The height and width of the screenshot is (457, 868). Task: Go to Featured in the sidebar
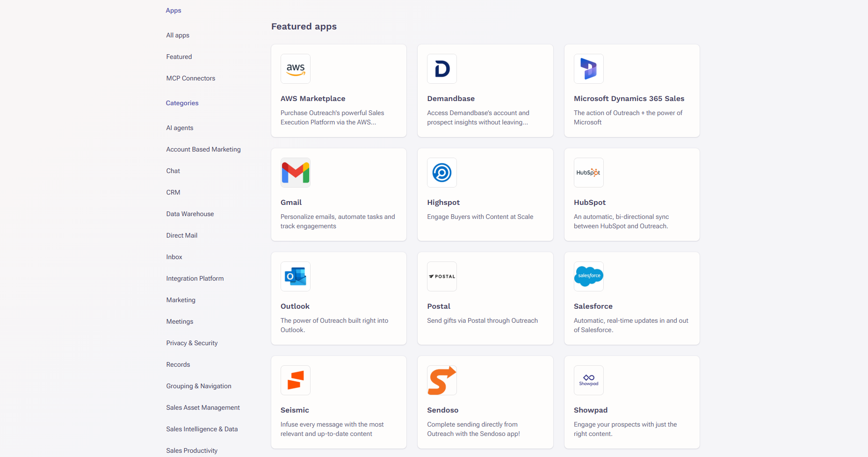pyautogui.click(x=179, y=57)
